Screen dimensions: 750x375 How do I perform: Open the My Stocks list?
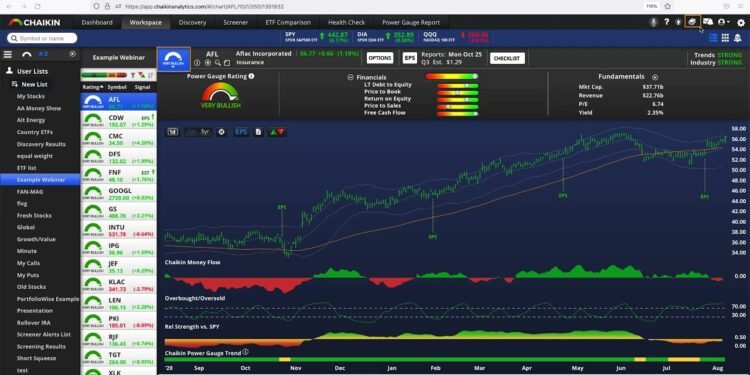[31, 96]
